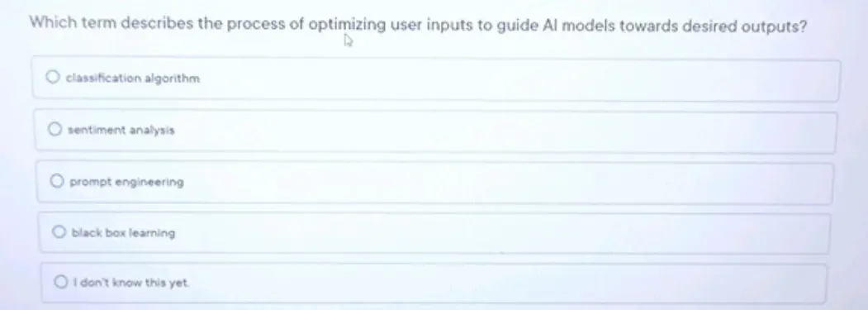Click the "I don't know this yet." text

[132, 283]
